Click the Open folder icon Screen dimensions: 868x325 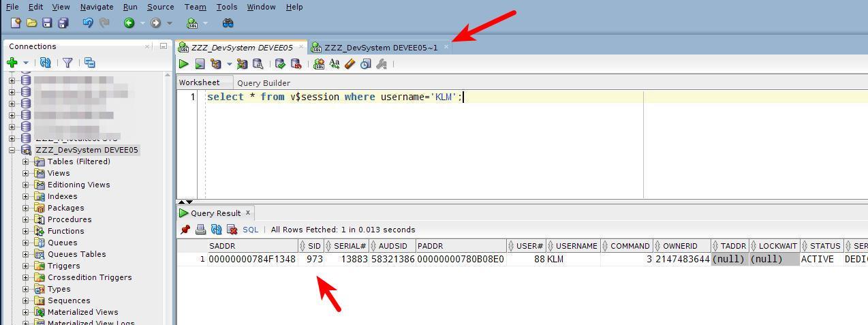[31, 23]
